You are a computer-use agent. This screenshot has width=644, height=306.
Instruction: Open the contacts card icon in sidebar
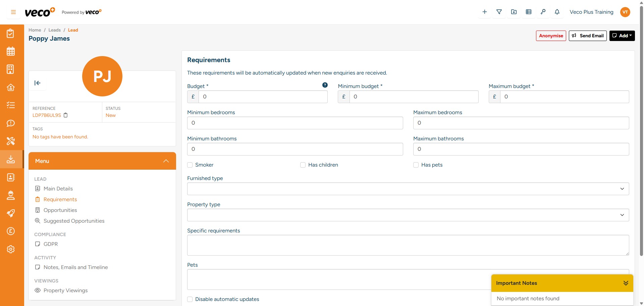click(x=11, y=177)
